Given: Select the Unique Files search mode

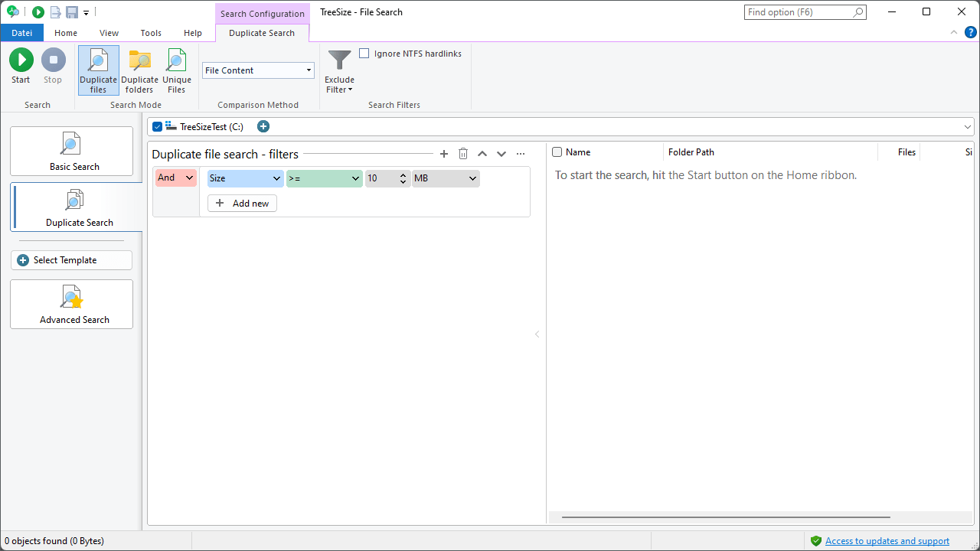Looking at the screenshot, I should [176, 70].
